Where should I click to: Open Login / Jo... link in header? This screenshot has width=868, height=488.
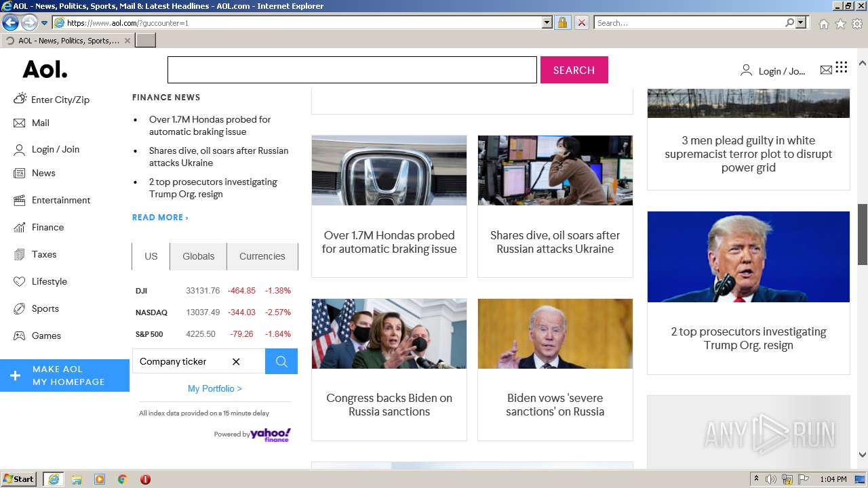pyautogui.click(x=782, y=70)
